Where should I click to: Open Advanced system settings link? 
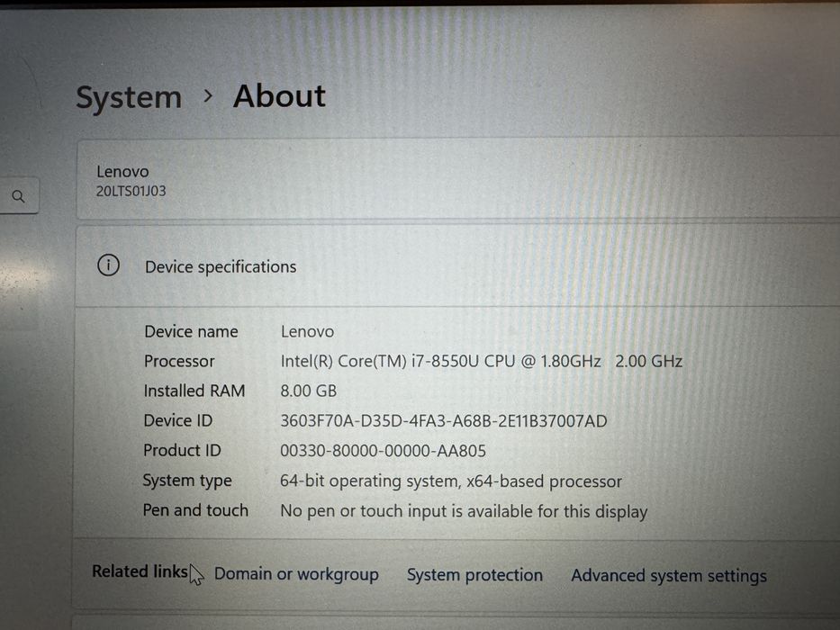click(669, 576)
